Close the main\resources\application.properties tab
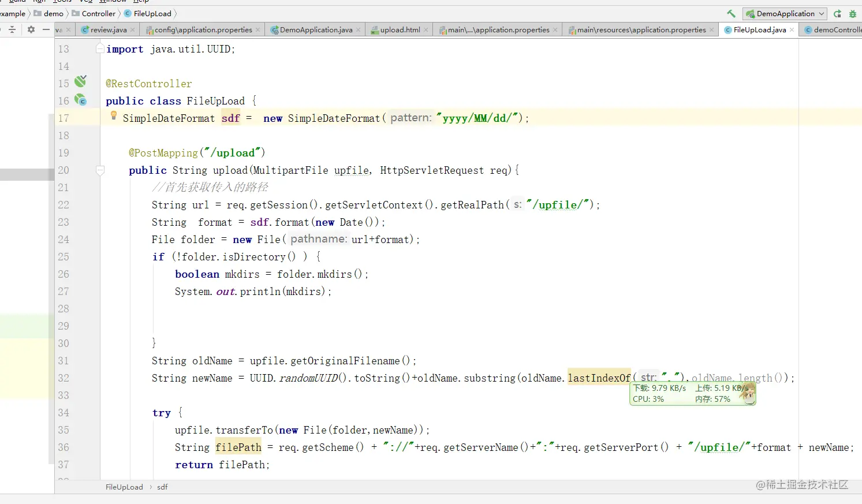The image size is (862, 504). pyautogui.click(x=711, y=30)
